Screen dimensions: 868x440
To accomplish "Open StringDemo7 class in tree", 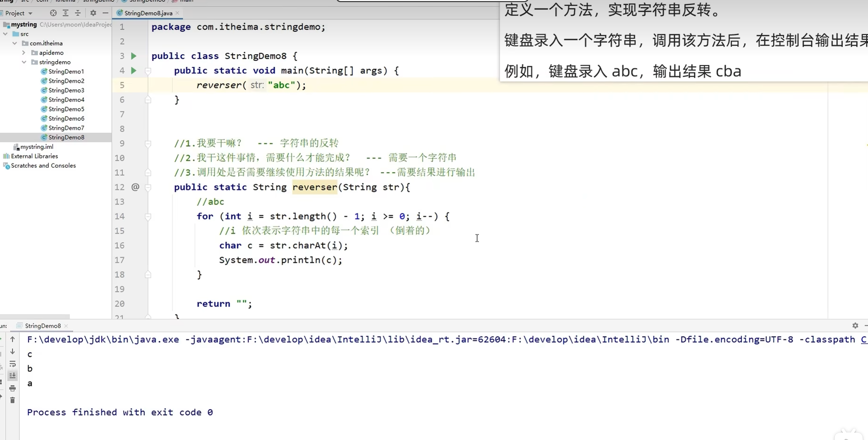I will pos(66,128).
